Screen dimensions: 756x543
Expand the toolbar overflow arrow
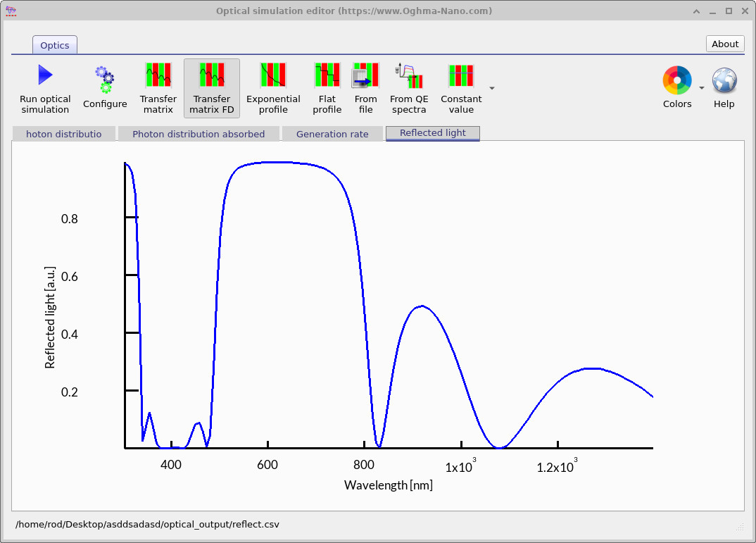coord(492,88)
